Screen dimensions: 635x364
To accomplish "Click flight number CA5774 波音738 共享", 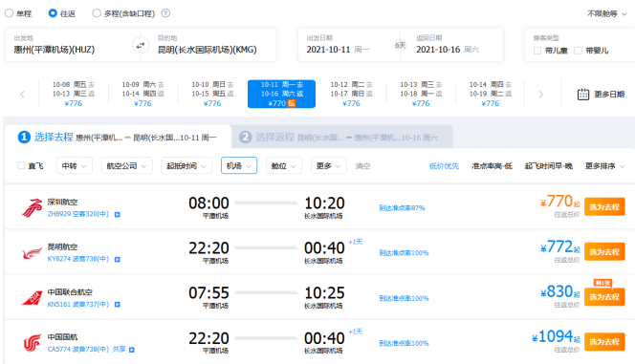I will coord(87,349).
